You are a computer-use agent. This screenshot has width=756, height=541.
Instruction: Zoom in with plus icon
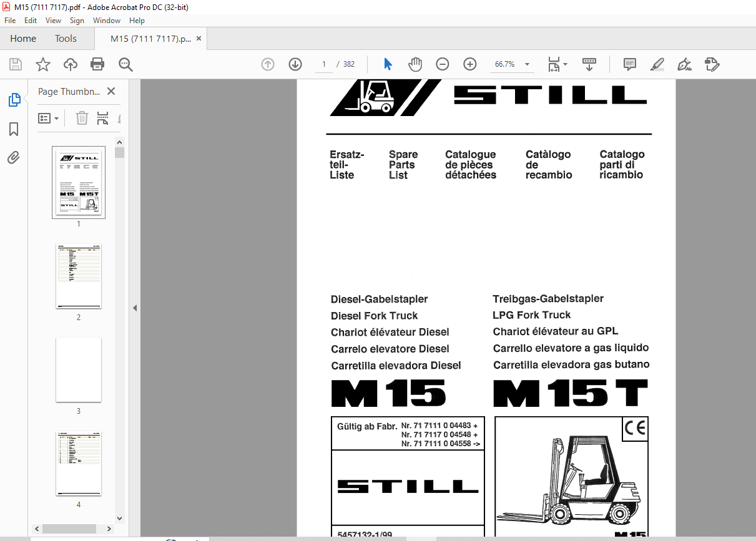[x=470, y=64]
